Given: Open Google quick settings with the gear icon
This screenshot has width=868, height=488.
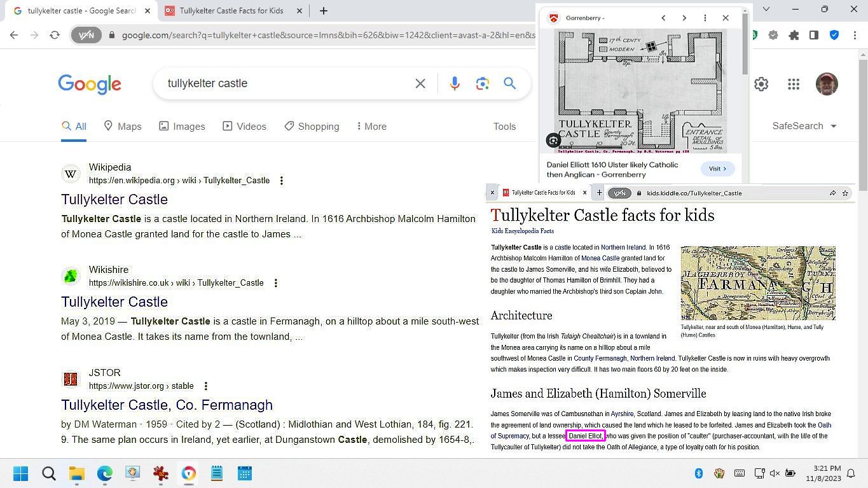Looking at the screenshot, I should (x=761, y=84).
